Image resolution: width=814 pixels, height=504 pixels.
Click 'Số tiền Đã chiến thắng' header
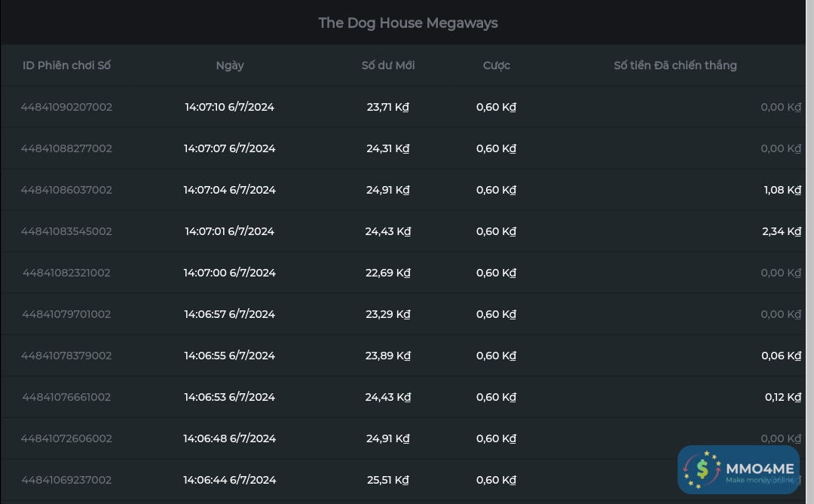pos(675,66)
